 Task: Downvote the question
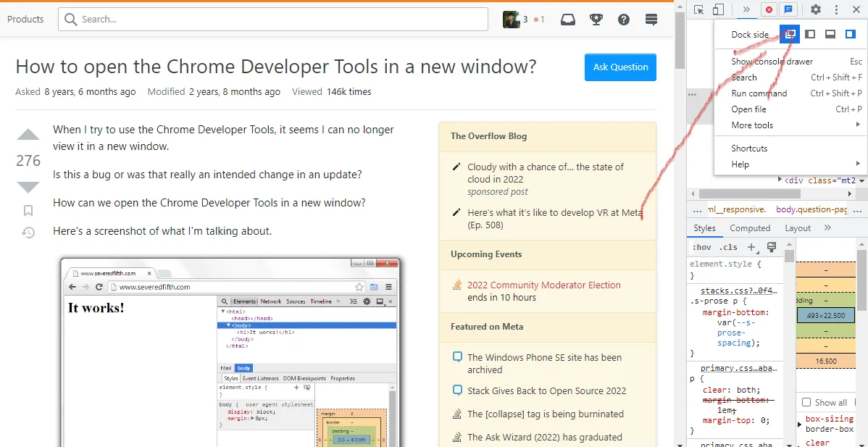28,187
